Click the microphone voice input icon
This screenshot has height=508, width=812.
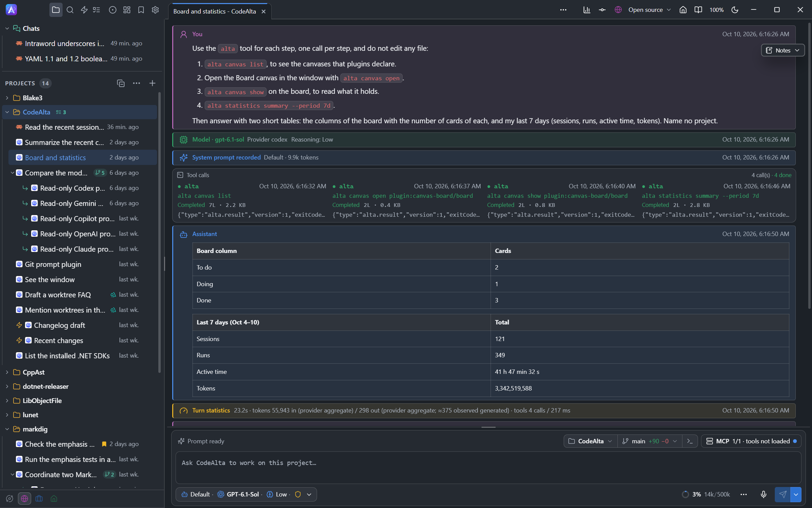click(x=764, y=494)
